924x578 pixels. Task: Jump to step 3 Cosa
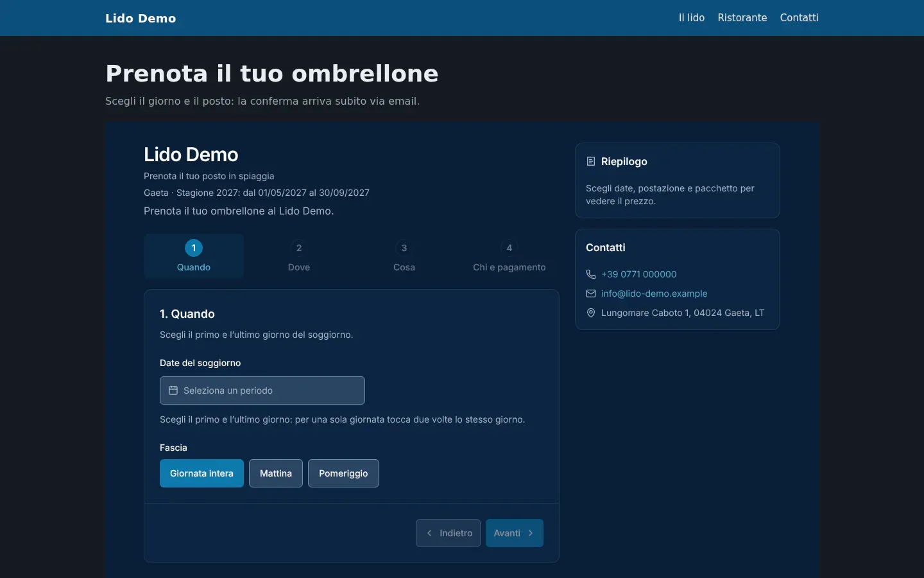pos(404,256)
